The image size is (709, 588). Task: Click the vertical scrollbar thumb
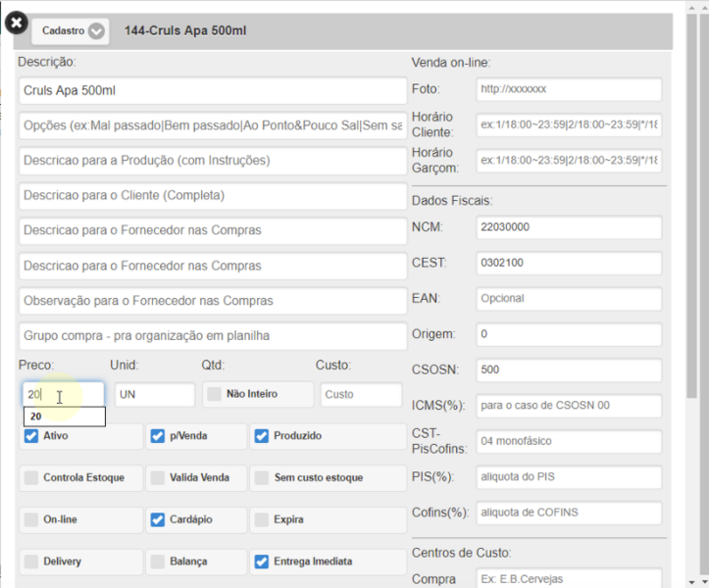[x=691, y=206]
